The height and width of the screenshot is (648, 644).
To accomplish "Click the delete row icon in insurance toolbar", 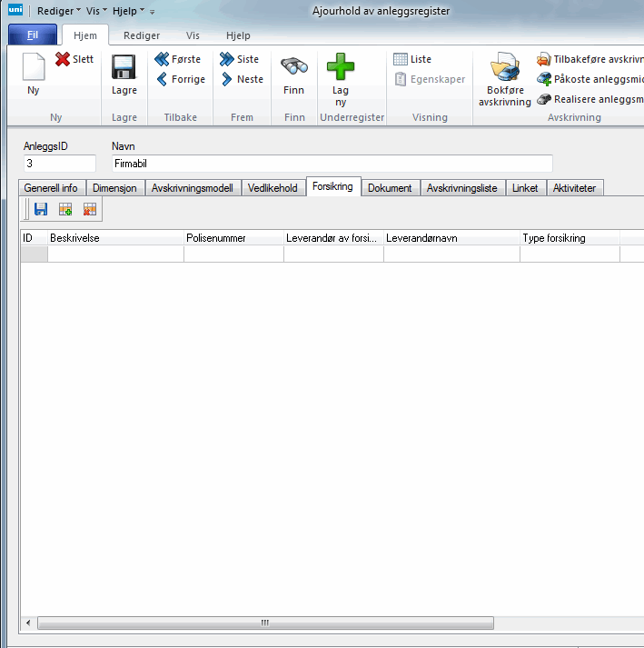I will coord(90,210).
